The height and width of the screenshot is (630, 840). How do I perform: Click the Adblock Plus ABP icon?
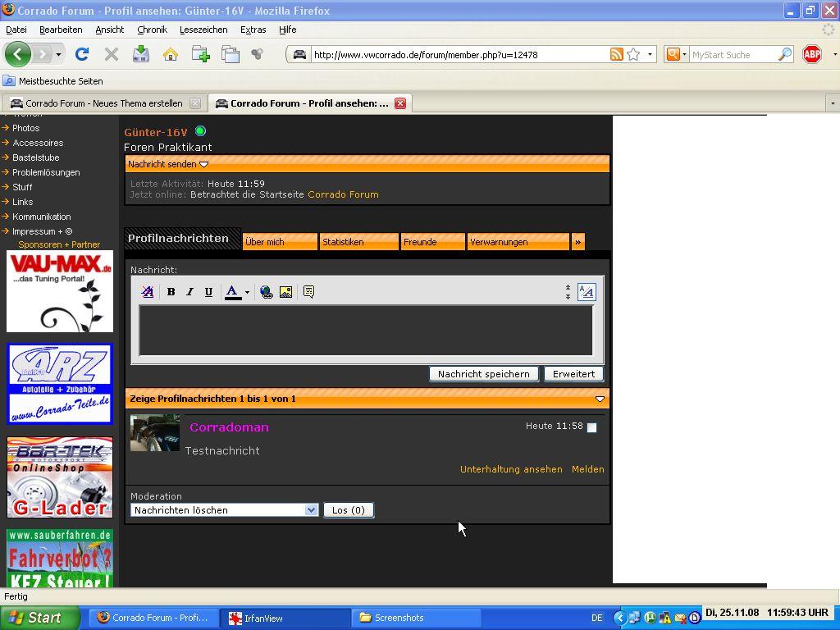811,55
